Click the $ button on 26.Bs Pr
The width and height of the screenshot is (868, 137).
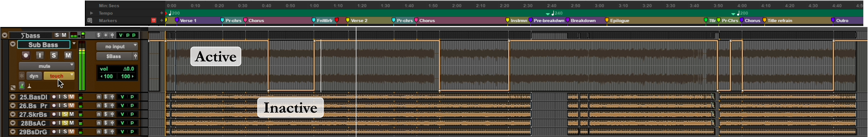[x=106, y=105]
